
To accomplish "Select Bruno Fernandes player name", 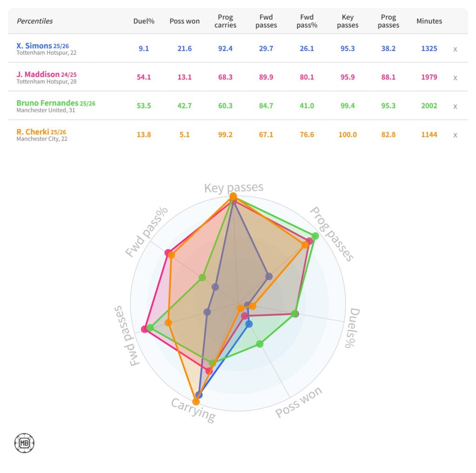I will click(47, 103).
